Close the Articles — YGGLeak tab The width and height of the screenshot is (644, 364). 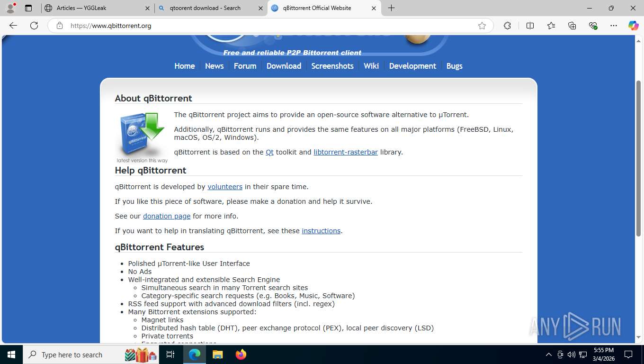pos(147,8)
